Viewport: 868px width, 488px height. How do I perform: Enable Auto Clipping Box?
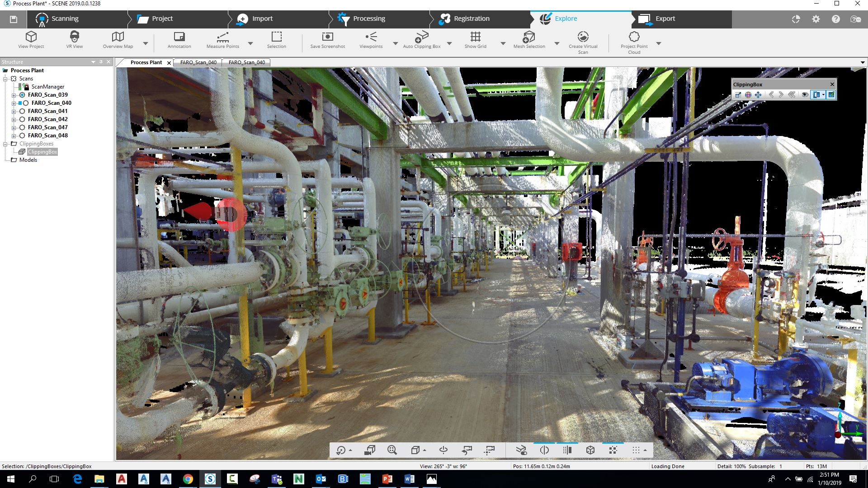[421, 42]
